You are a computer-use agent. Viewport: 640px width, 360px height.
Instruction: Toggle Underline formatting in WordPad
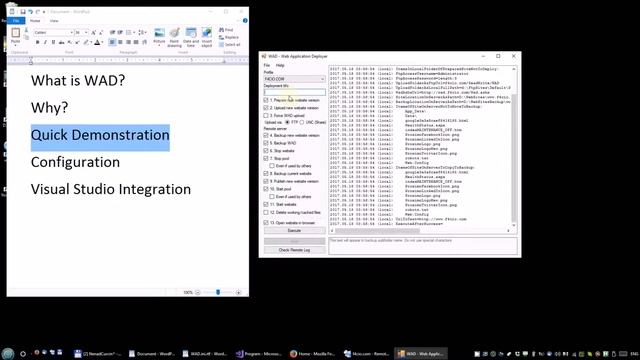(53, 42)
